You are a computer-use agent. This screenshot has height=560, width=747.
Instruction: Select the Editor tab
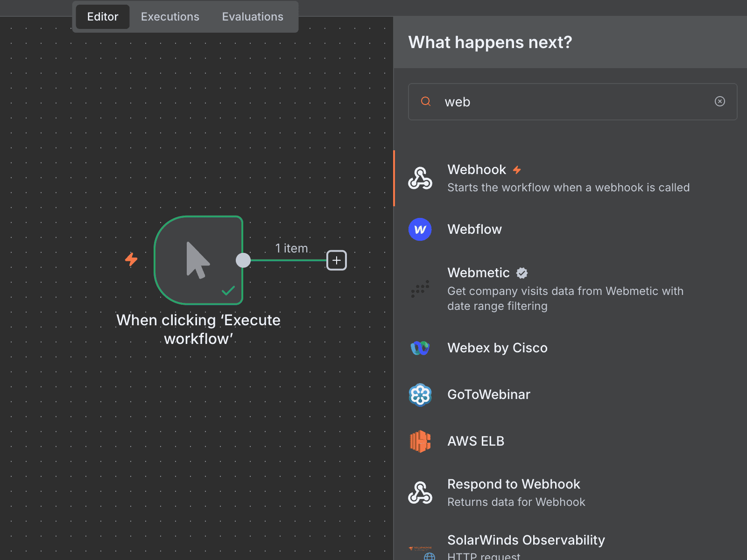coord(103,17)
